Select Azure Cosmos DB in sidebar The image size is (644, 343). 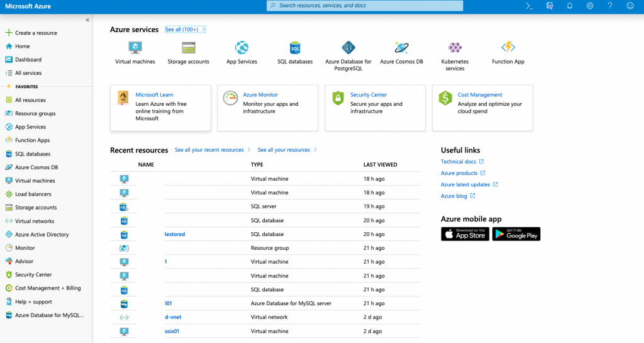coord(36,167)
